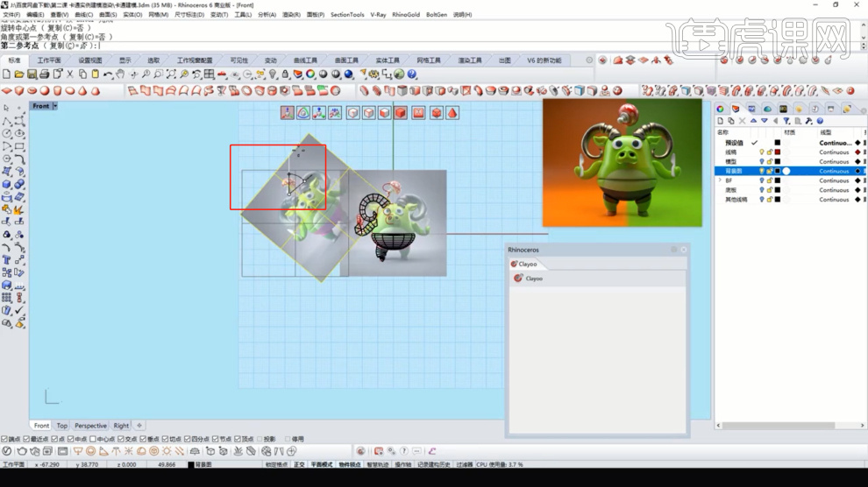Toggle 记录建构历史 in status bar

pyautogui.click(x=433, y=465)
